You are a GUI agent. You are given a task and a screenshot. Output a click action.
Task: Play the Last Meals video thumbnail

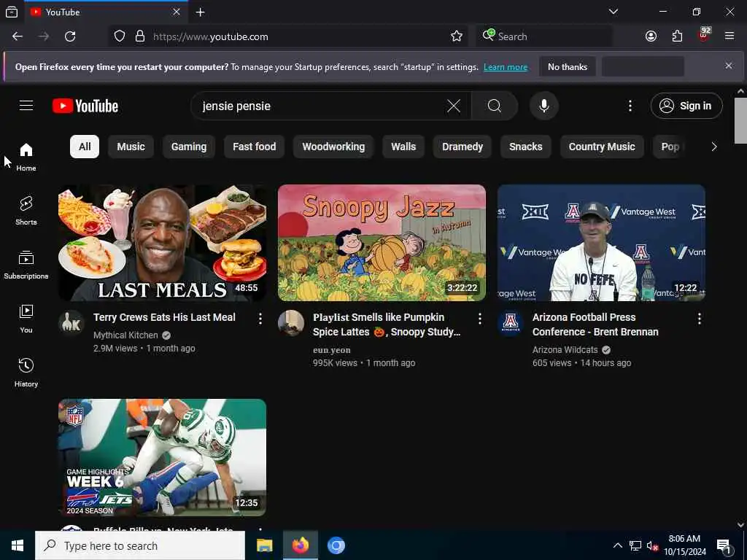(163, 243)
